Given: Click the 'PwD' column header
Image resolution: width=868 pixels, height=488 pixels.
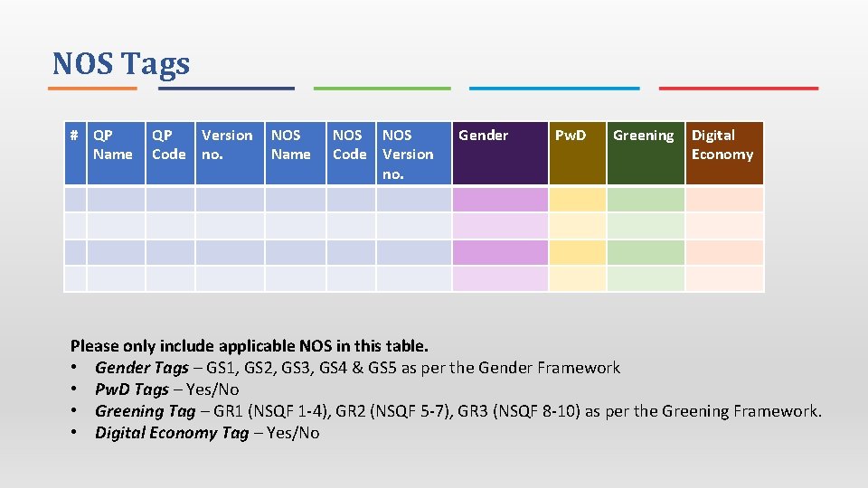Looking at the screenshot, I should click(578, 154).
